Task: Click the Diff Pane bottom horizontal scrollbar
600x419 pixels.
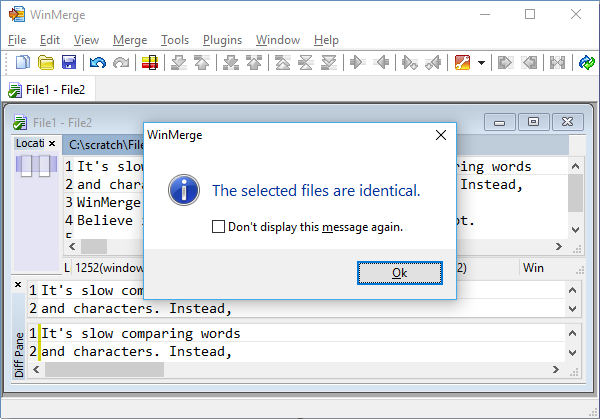Action: [300, 369]
